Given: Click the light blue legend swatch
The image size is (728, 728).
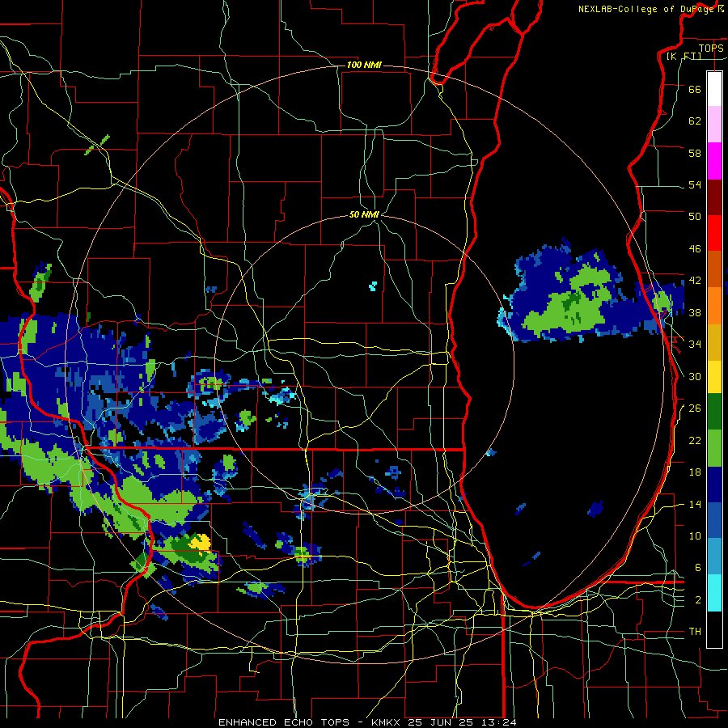Looking at the screenshot, I should pyautogui.click(x=714, y=556).
